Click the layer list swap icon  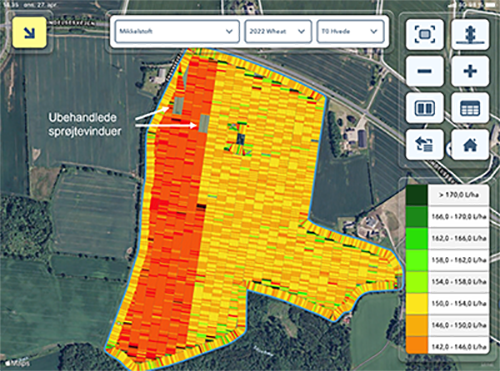click(425, 145)
